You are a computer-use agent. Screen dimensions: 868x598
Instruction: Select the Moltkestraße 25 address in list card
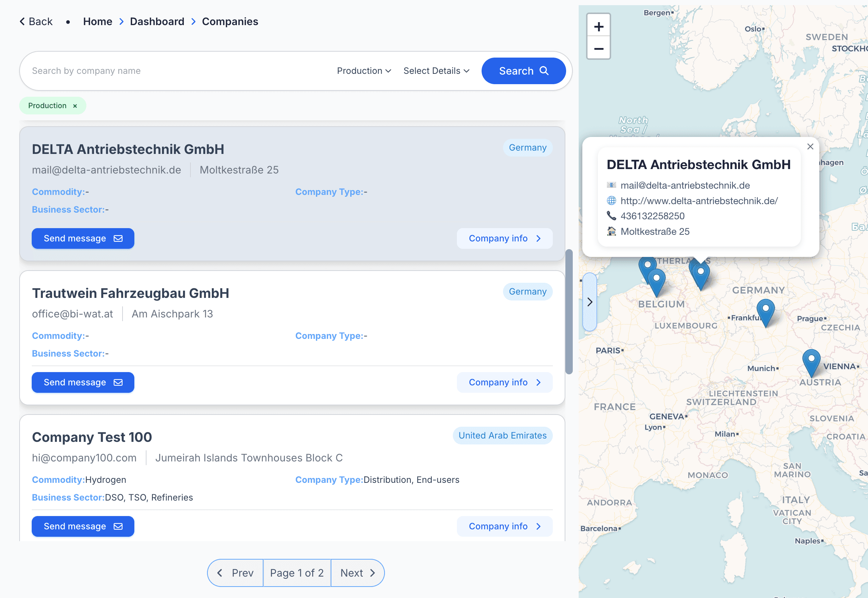239,170
